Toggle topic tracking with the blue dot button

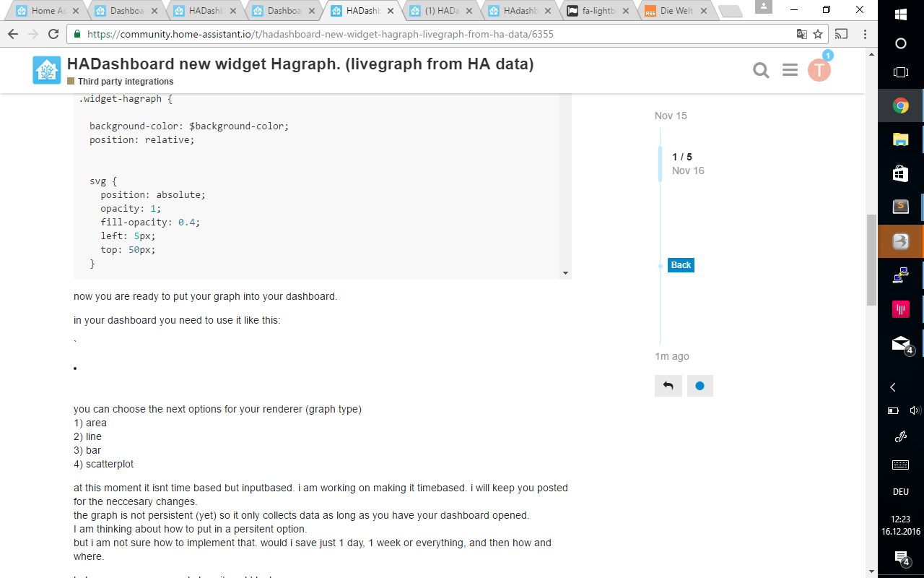[x=699, y=385]
